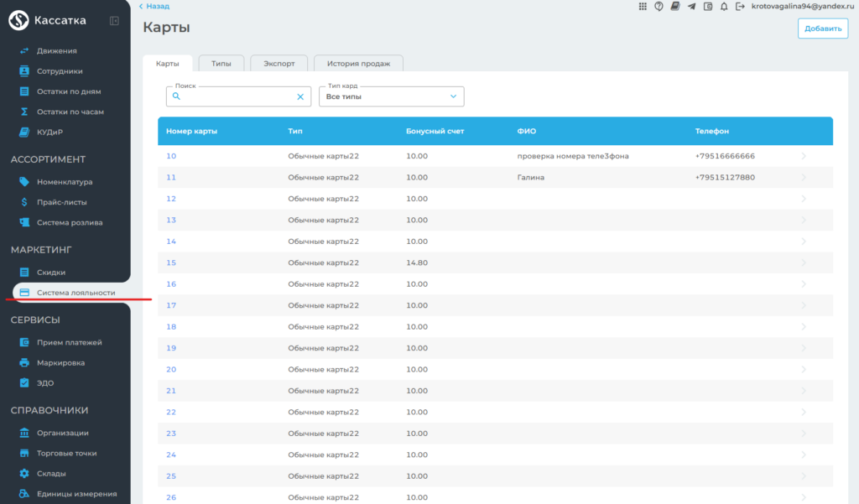The height and width of the screenshot is (504, 859).
Task: Open Номенклатура in the sidebar
Action: (65, 182)
